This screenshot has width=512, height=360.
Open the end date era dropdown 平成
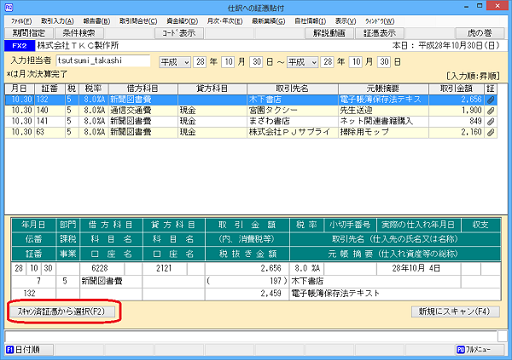tap(302, 62)
